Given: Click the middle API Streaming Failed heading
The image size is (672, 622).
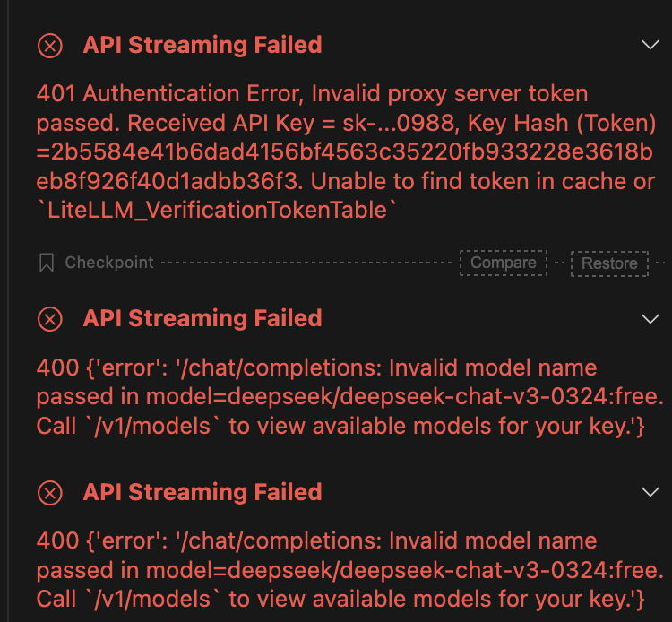Looking at the screenshot, I should (x=202, y=318).
